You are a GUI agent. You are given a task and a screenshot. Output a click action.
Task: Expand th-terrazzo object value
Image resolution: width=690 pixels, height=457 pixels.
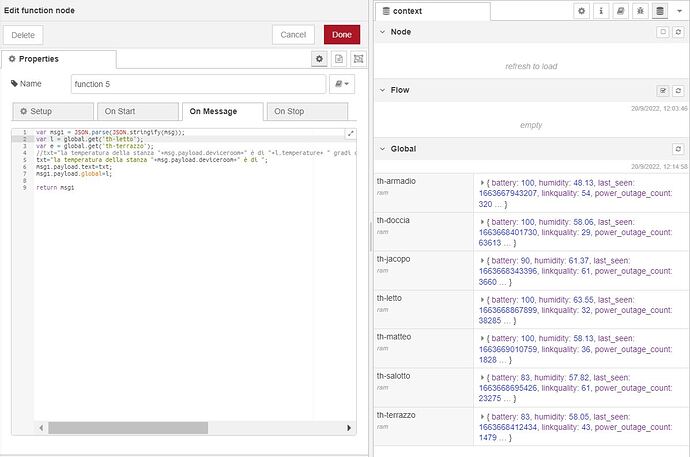(x=482, y=417)
